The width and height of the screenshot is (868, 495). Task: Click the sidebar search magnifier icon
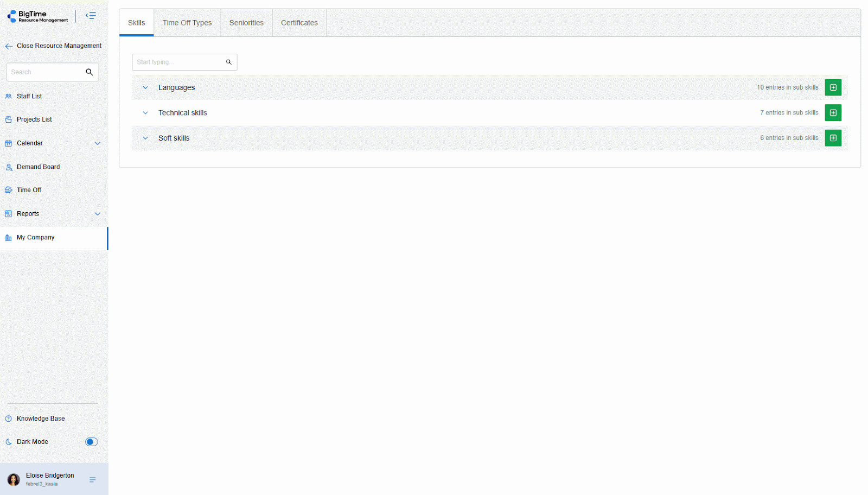(90, 72)
